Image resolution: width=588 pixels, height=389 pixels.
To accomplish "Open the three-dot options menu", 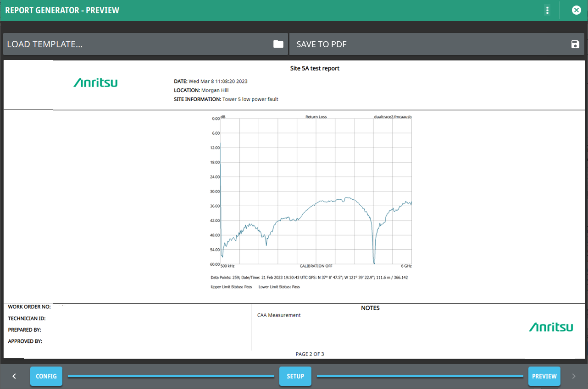I will 547,10.
